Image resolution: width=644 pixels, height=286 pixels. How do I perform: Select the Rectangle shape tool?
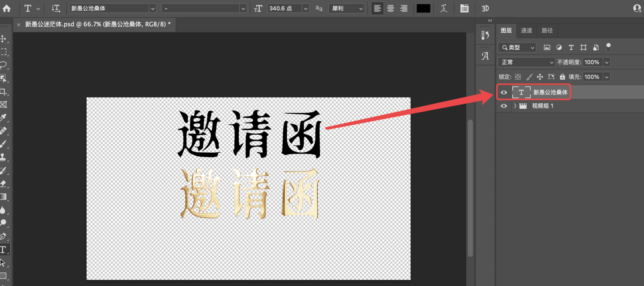point(3,276)
